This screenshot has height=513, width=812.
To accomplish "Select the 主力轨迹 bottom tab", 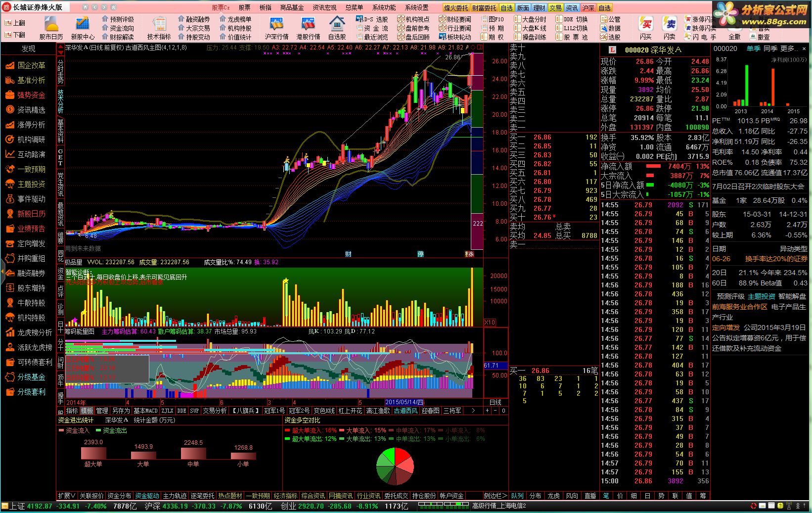I will point(175,496).
